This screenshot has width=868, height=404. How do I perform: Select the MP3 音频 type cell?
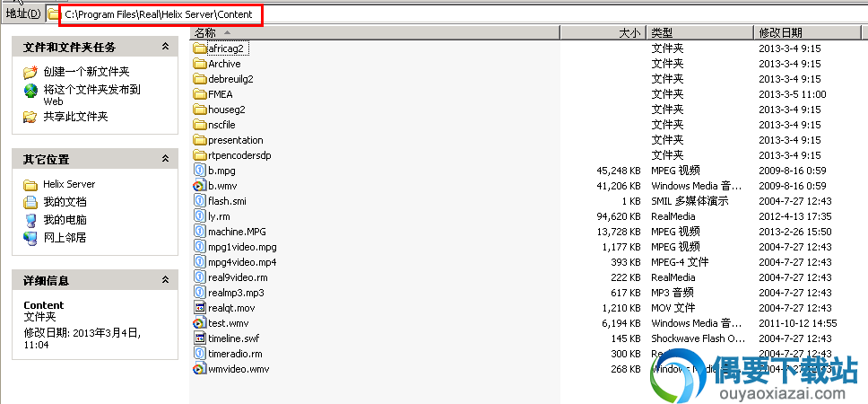pos(672,292)
